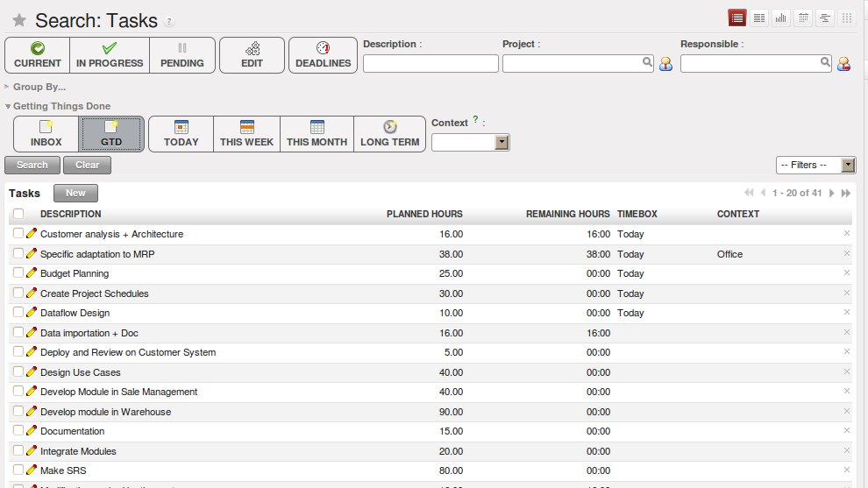
Task: Switch to Gantt view icon
Action: pos(824,18)
